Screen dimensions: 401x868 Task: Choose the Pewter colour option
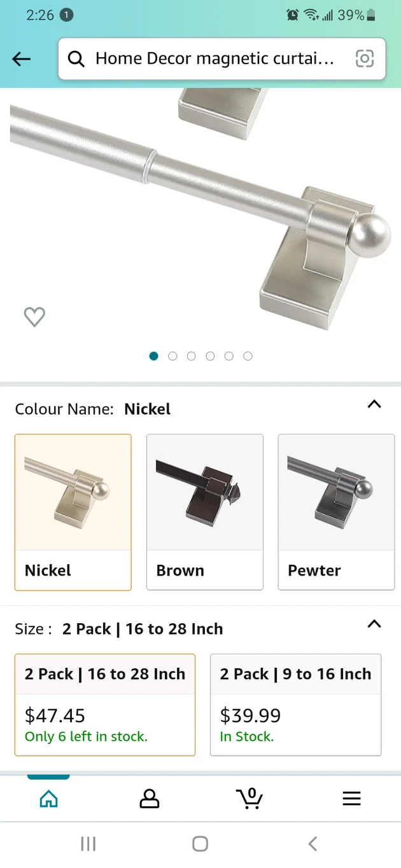(x=336, y=512)
